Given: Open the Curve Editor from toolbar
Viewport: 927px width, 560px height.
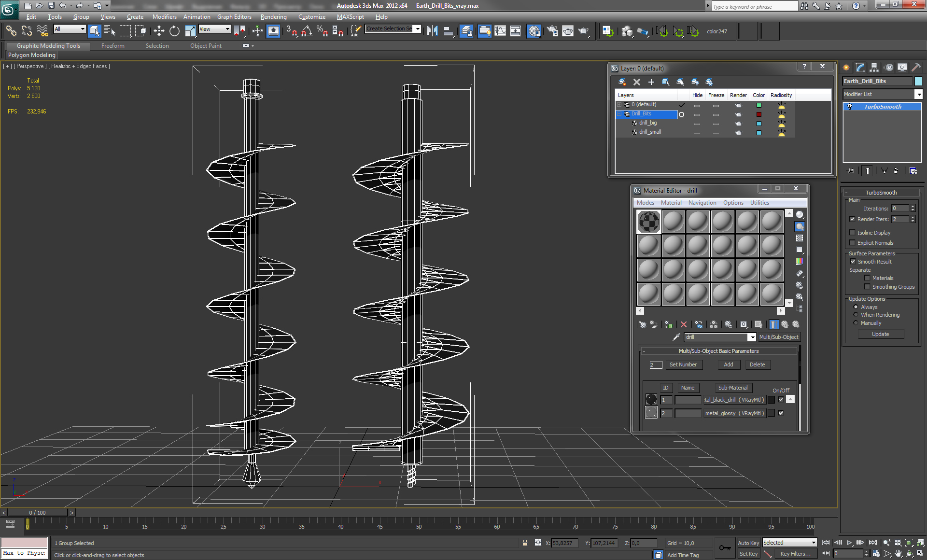Looking at the screenshot, I should tap(501, 31).
